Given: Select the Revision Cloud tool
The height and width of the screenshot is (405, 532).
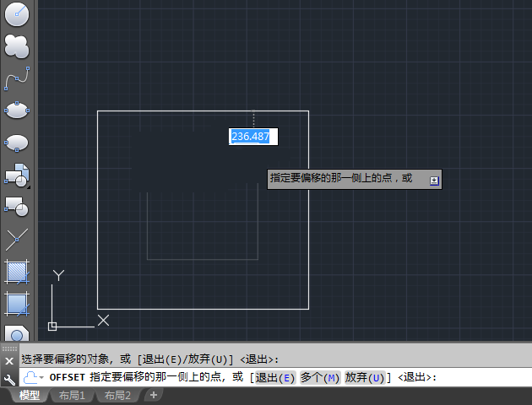Looking at the screenshot, I should coord(17,46).
